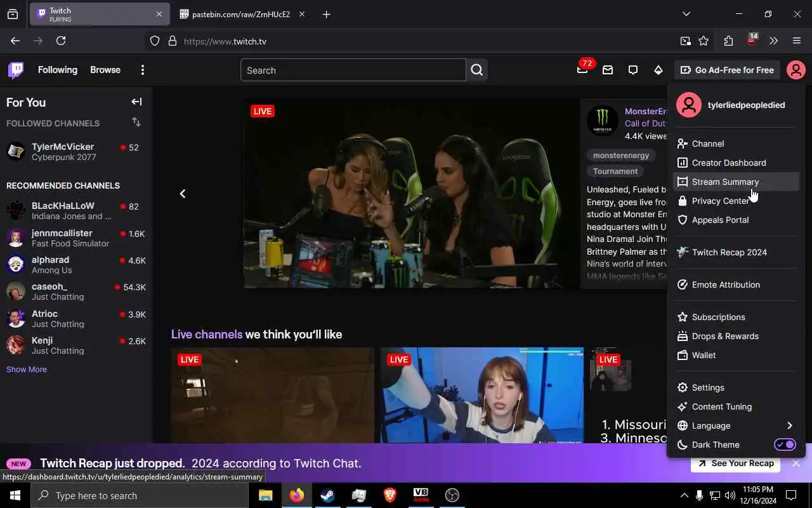Open the browser extensions puzzle icon
This screenshot has height=508, width=812.
pos(728,41)
